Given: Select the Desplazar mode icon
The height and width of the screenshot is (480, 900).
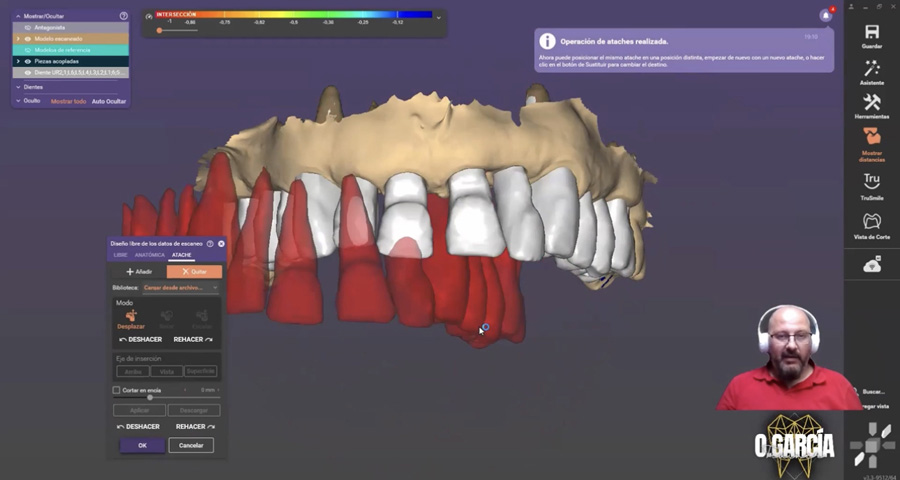Looking at the screenshot, I should [x=131, y=315].
